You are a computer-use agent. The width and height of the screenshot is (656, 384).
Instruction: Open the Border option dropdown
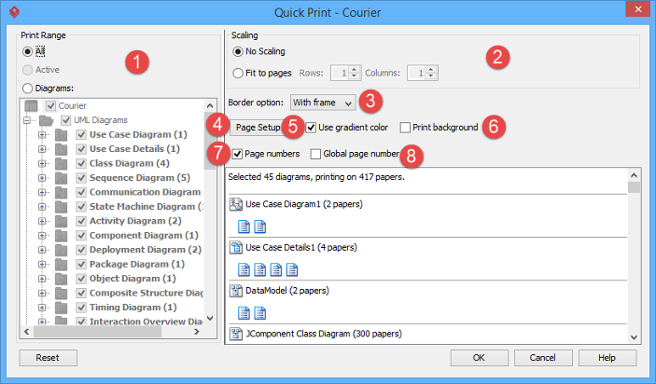323,102
